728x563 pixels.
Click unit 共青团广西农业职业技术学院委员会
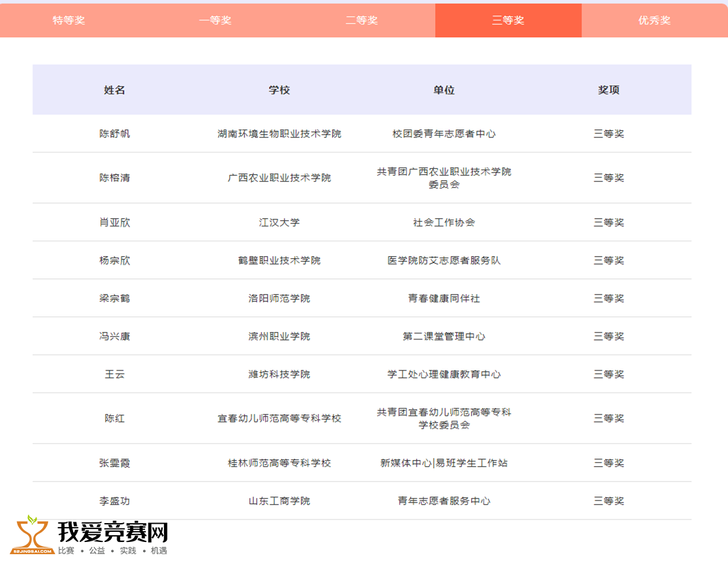click(444, 178)
